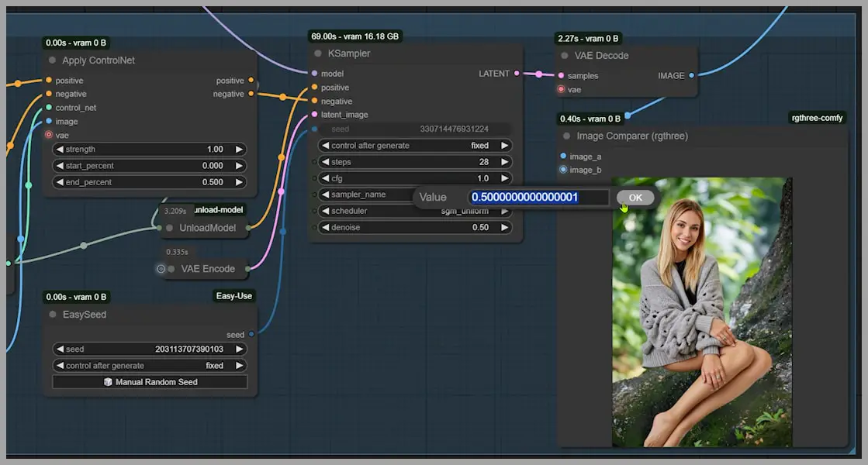Viewport: 868px width, 465px height.
Task: Click Apply ControlNet negative input socket
Action: (x=49, y=94)
